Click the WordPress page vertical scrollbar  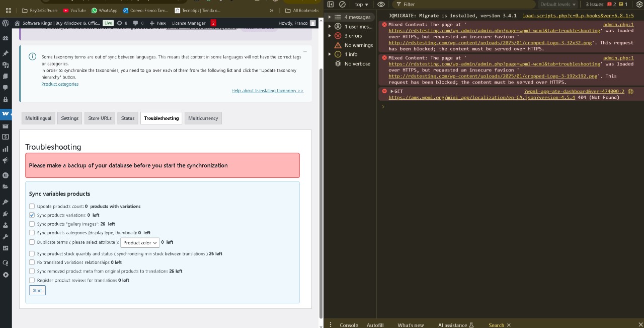pyautogui.click(x=321, y=192)
